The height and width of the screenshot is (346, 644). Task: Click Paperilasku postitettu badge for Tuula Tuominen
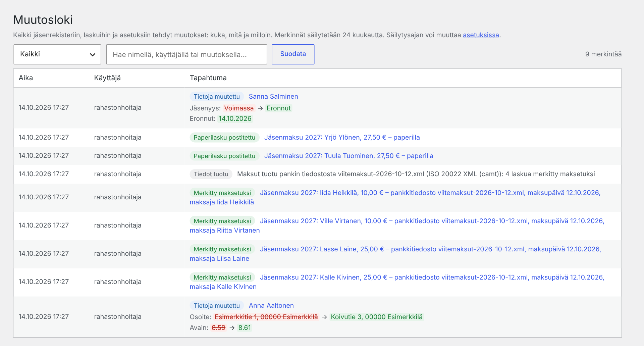[224, 156]
